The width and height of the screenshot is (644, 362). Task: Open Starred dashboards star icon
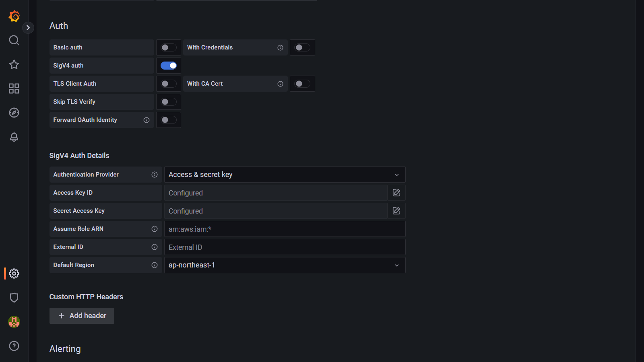click(x=14, y=64)
